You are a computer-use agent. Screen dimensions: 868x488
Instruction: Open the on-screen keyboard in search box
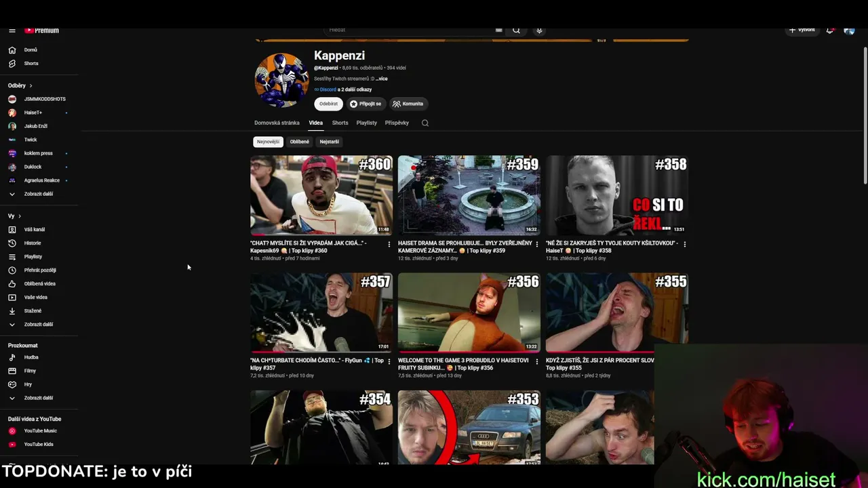click(x=498, y=30)
